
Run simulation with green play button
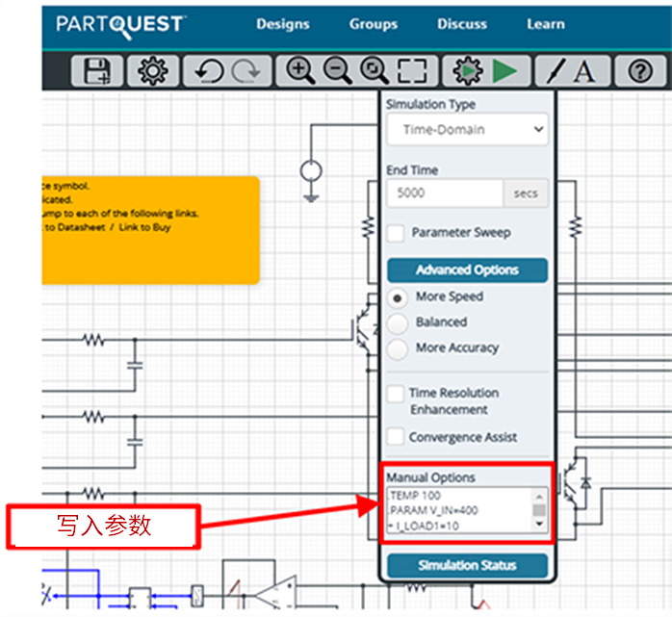coord(505,71)
